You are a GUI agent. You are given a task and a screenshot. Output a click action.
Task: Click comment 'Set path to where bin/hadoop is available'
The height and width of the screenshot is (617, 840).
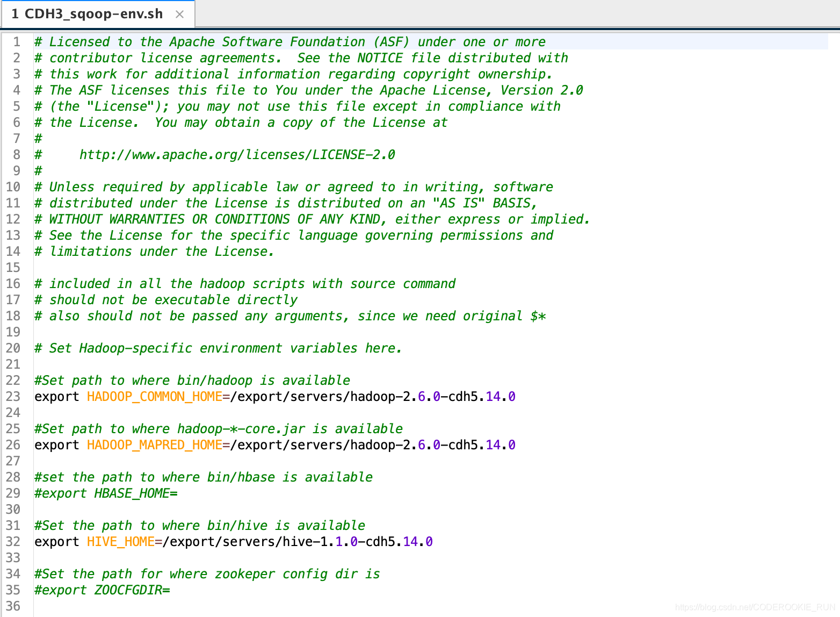(x=192, y=381)
